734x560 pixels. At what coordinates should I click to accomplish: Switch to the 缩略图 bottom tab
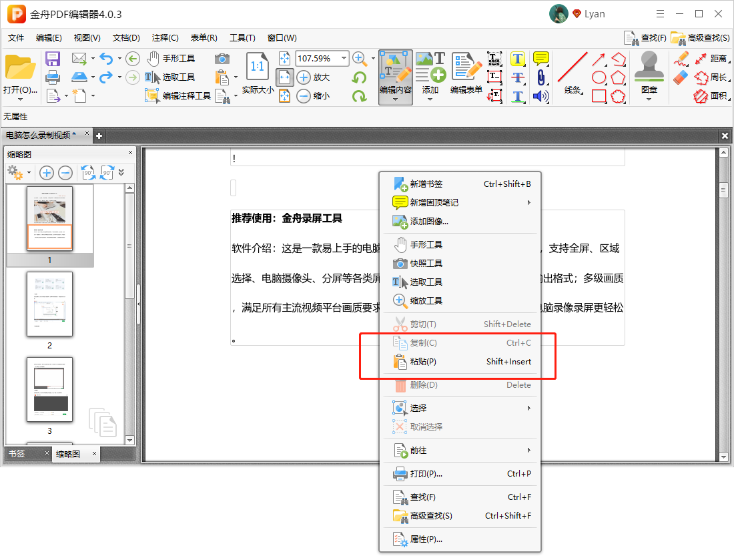(x=75, y=454)
